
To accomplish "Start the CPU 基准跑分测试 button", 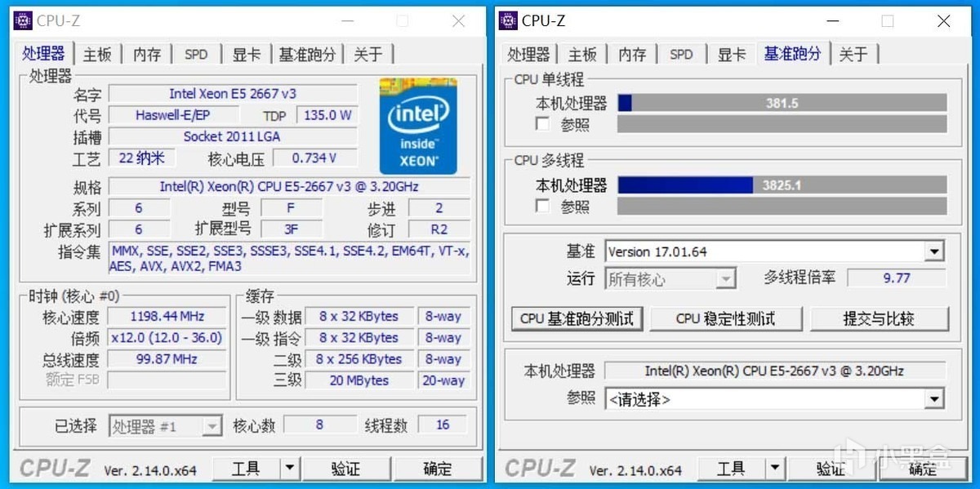I will (577, 318).
